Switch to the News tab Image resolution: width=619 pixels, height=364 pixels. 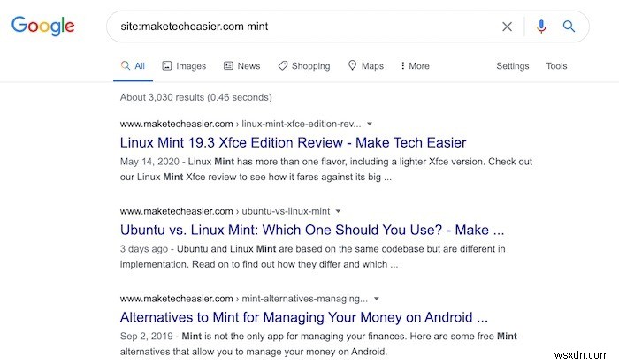tap(241, 66)
